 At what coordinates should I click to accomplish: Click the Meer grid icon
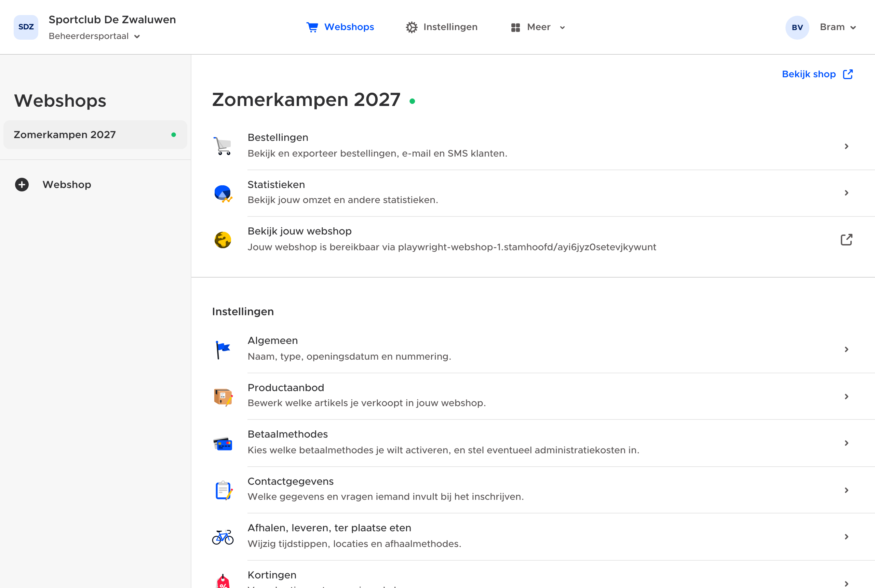(515, 27)
